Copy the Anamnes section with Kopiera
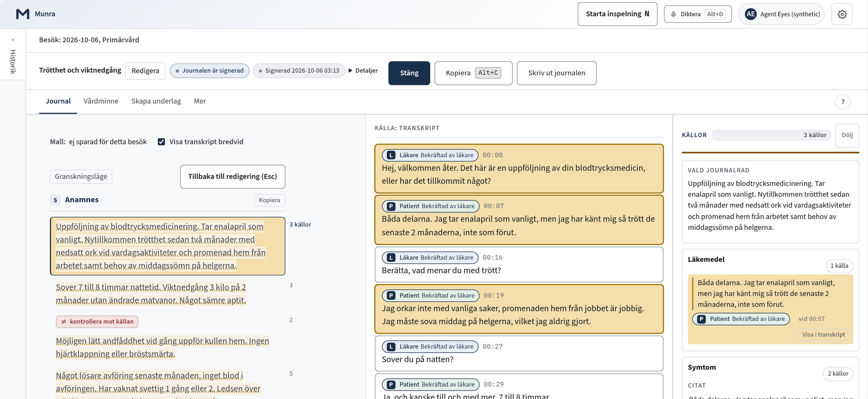Viewport: 868px width, 399px height. point(270,200)
